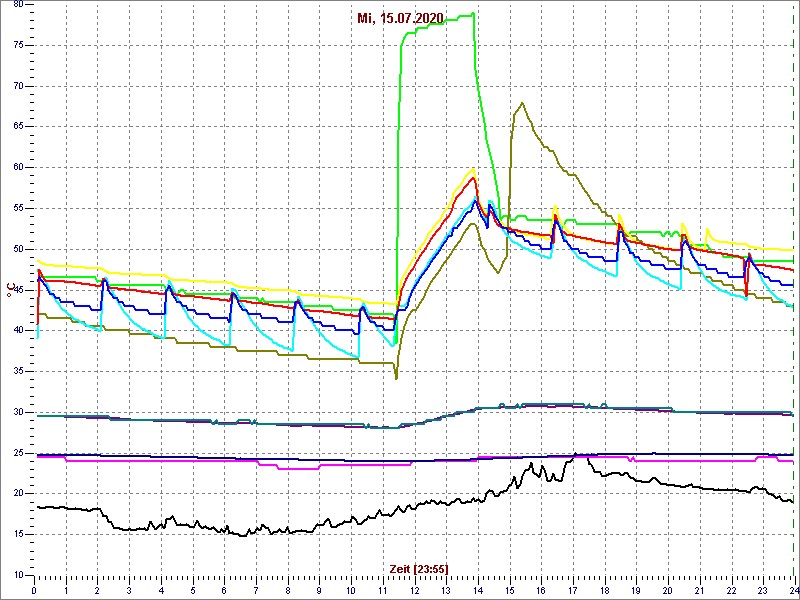This screenshot has height=600, width=800.
Task: Pick the hour 24 label on the time axis
Action: pyautogui.click(x=792, y=591)
